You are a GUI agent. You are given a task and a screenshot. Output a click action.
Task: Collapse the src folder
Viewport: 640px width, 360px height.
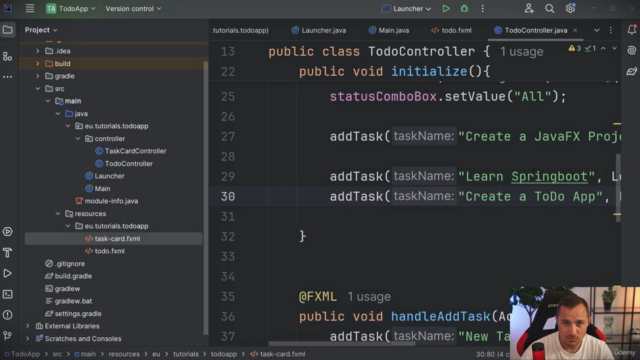point(38,89)
